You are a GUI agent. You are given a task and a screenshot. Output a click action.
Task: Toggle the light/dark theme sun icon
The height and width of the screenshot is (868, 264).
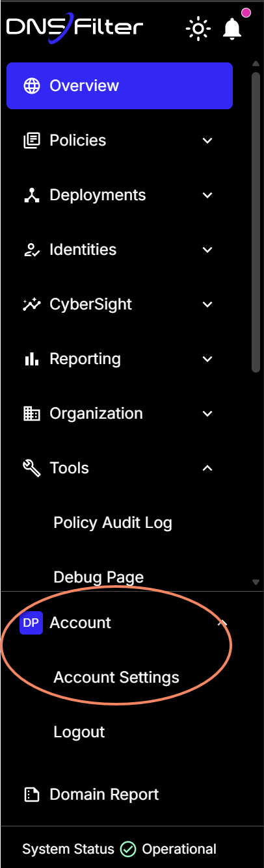pyautogui.click(x=198, y=29)
